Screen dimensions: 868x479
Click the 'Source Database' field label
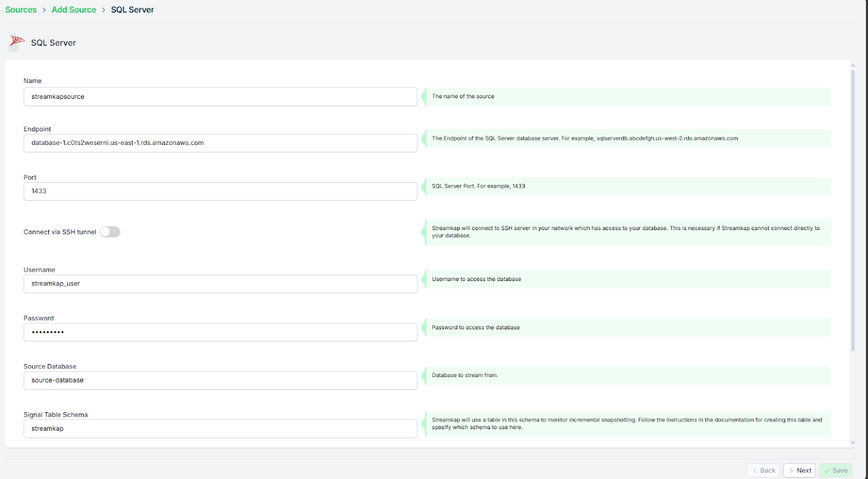point(50,367)
